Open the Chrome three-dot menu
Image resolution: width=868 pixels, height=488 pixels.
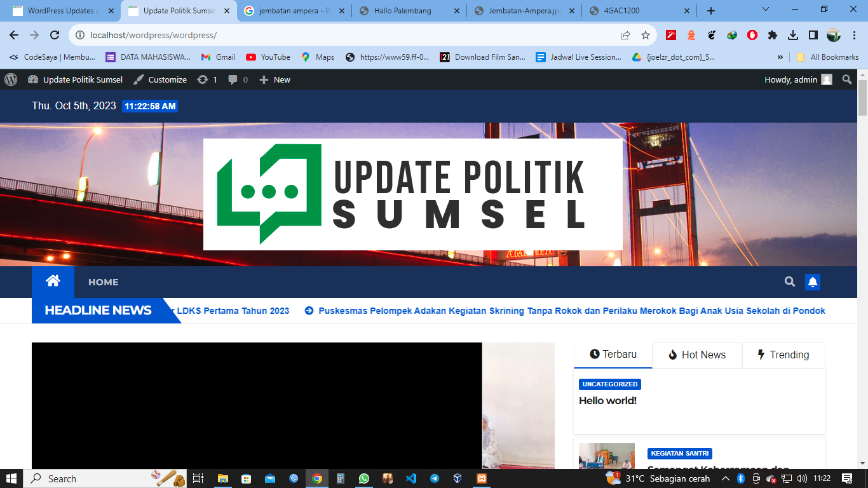pos(854,35)
